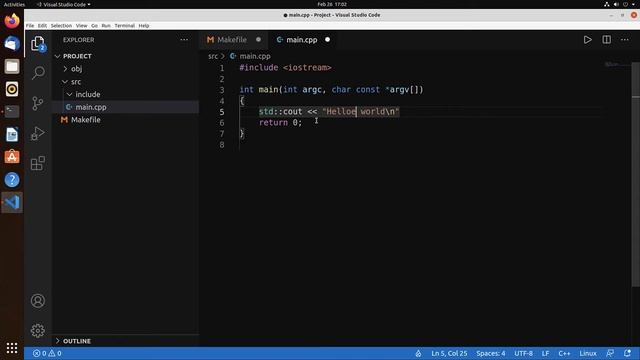
Task: Open the Explorer view in activity bar
Action: pyautogui.click(x=38, y=43)
